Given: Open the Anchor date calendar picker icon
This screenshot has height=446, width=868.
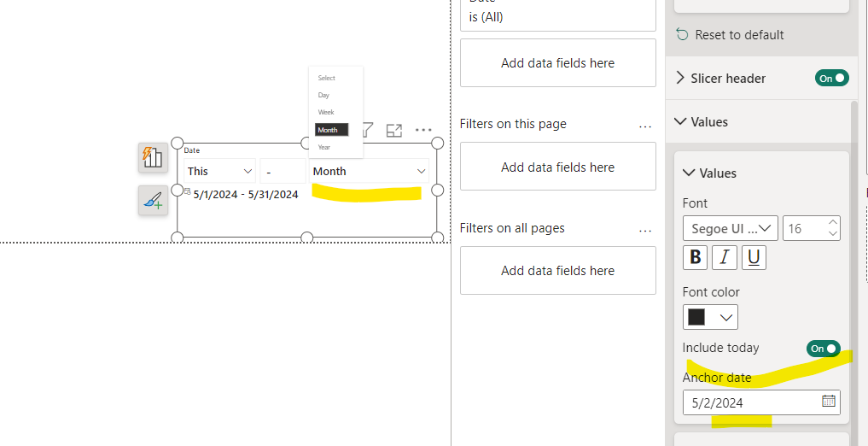Looking at the screenshot, I should 828,401.
